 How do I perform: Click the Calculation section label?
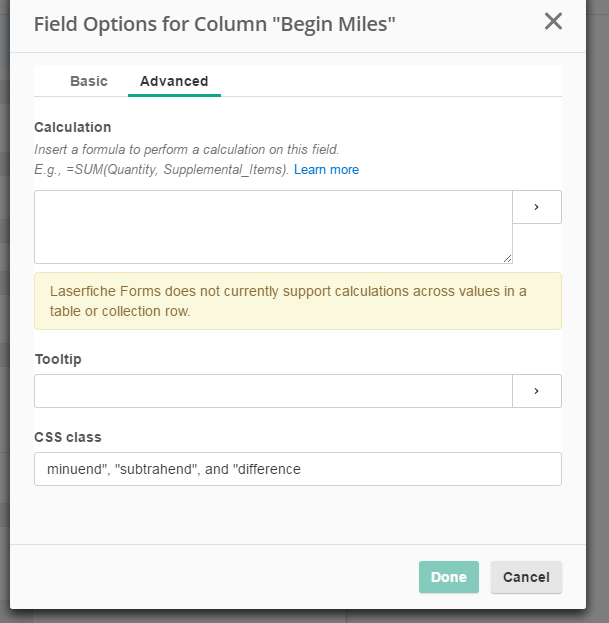point(73,127)
